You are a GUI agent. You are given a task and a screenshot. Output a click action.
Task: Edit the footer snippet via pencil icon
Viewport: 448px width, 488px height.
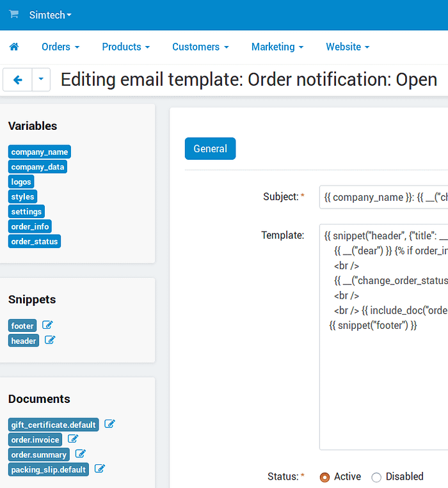tap(47, 325)
